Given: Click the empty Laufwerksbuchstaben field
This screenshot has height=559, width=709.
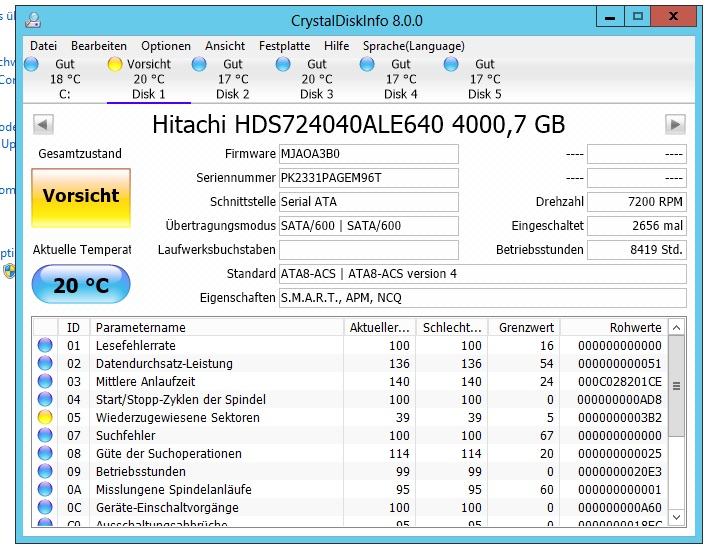Looking at the screenshot, I should pyautogui.click(x=369, y=250).
